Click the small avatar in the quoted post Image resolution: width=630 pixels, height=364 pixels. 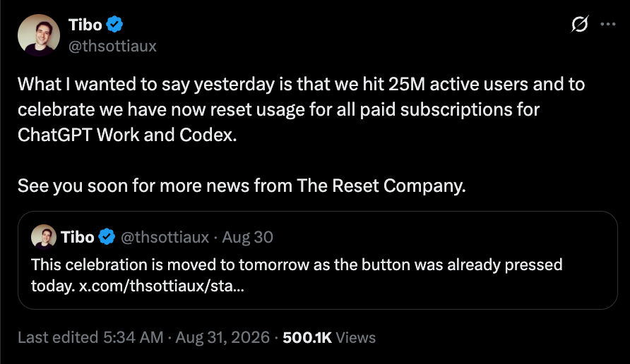pyautogui.click(x=43, y=237)
